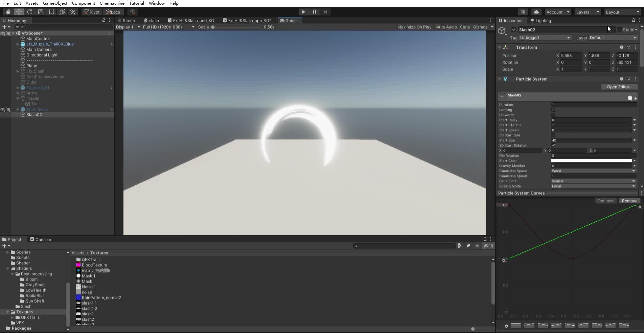Click the Pause button
The image size is (644, 333).
click(314, 12)
